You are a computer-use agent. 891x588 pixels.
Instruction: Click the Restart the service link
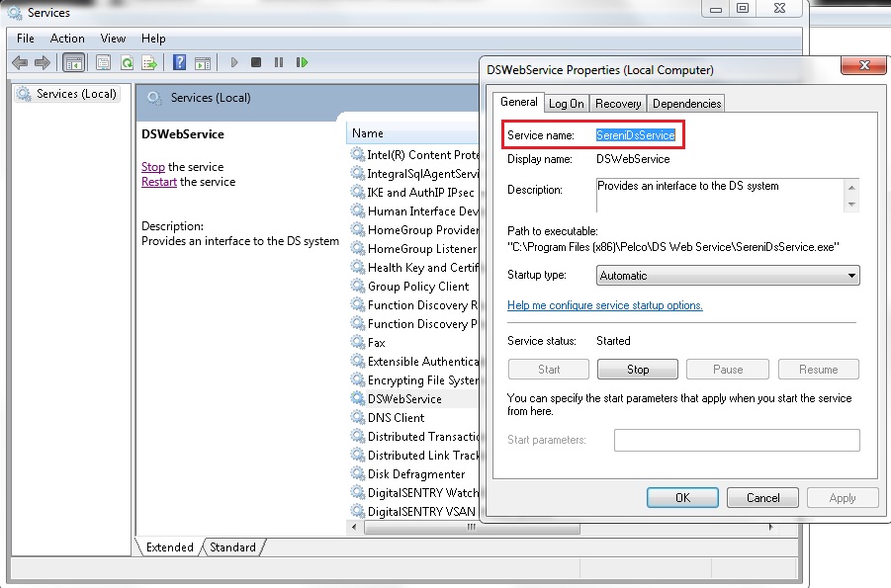click(158, 182)
